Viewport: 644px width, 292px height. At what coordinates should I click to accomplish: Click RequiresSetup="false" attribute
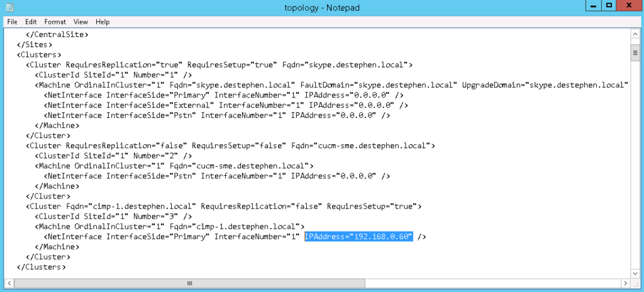point(239,146)
